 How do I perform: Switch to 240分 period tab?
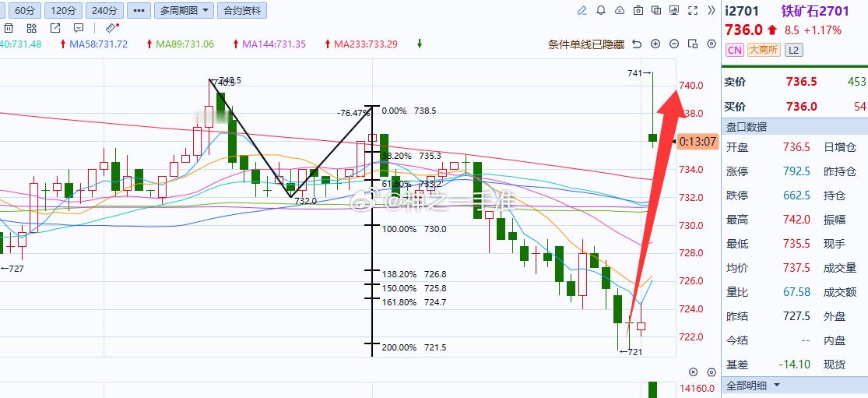click(x=104, y=10)
